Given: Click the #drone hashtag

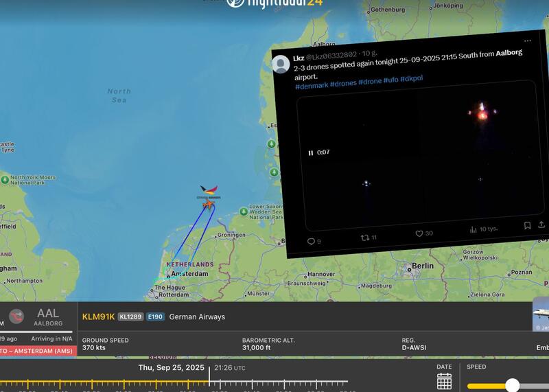Looking at the screenshot, I should pos(370,82).
